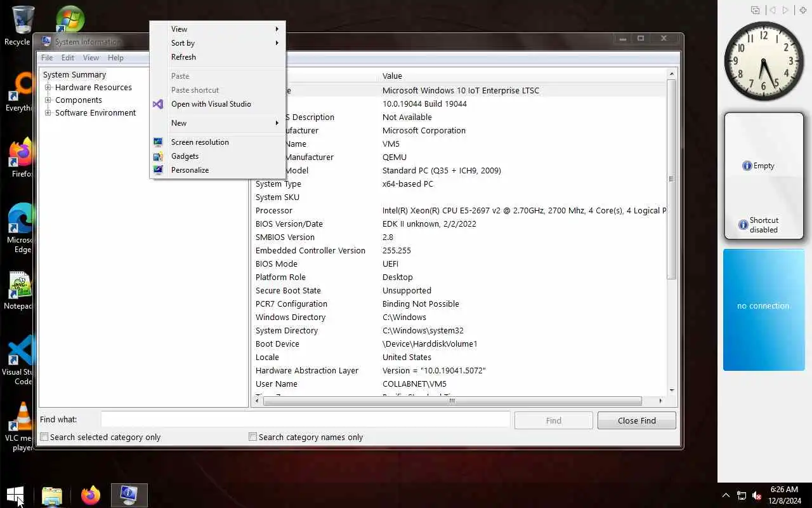Open the muted volume tray icon
This screenshot has width=812, height=508.
pos(757,495)
